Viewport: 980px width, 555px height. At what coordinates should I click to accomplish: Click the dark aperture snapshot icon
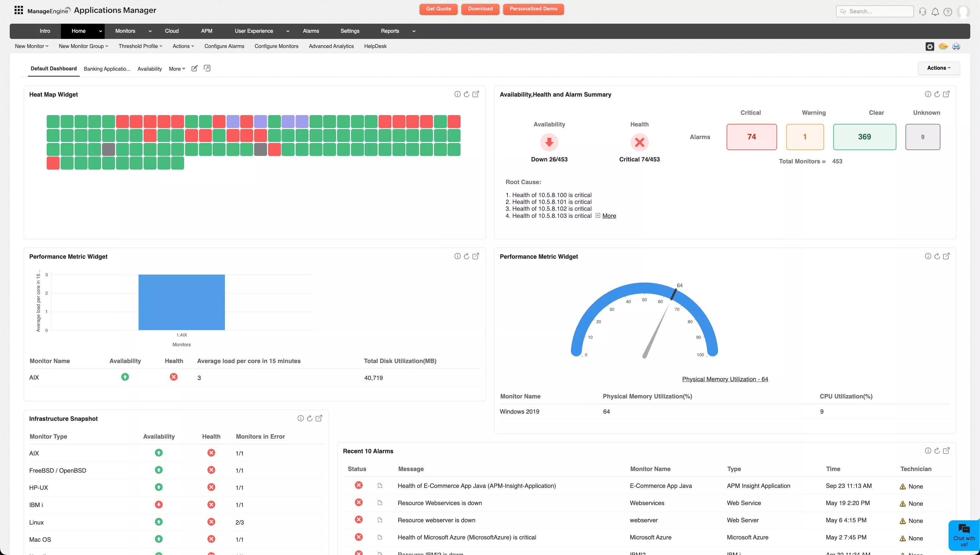pos(930,46)
